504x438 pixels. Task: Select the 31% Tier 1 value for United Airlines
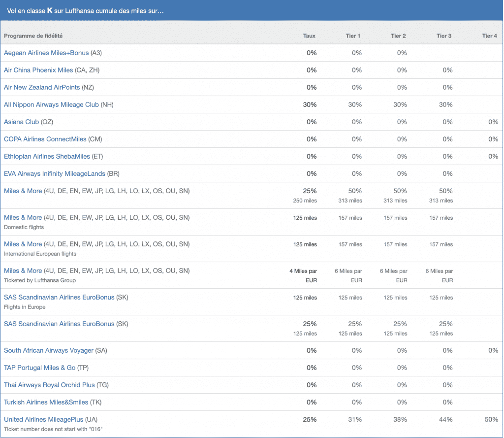[x=355, y=420]
